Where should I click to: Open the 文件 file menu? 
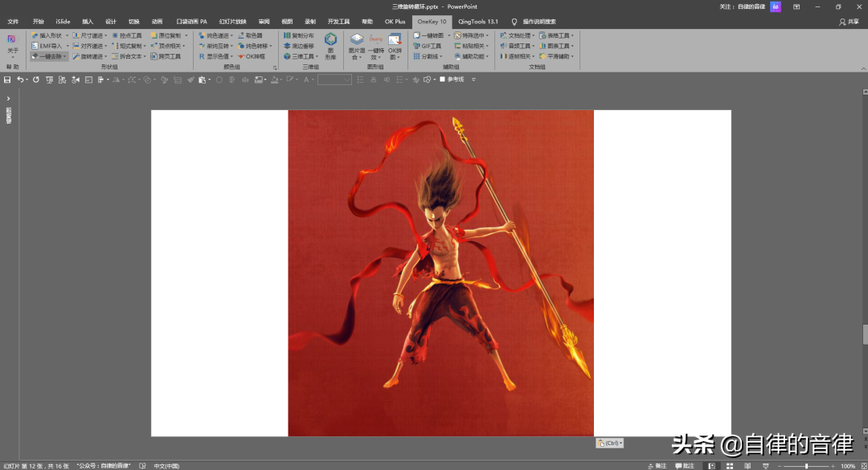[14, 22]
